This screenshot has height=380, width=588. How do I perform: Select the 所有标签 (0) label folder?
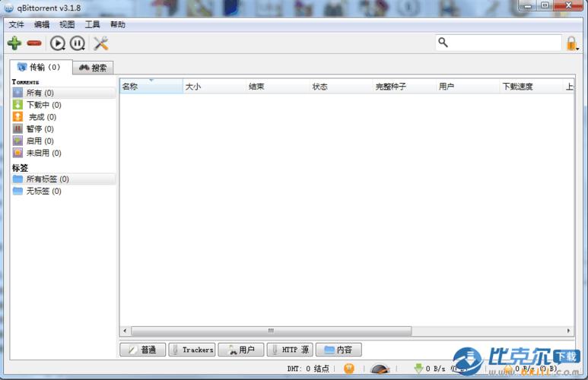coord(64,179)
